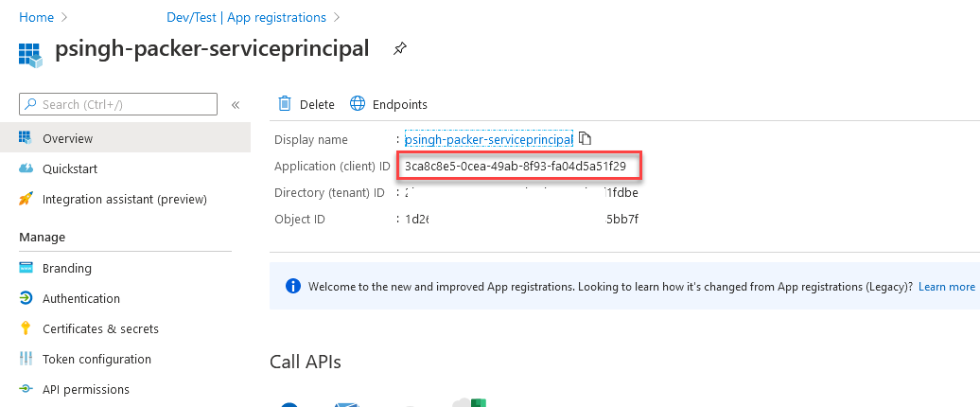The image size is (980, 407).
Task: Open the Authentication section
Action: click(80, 298)
